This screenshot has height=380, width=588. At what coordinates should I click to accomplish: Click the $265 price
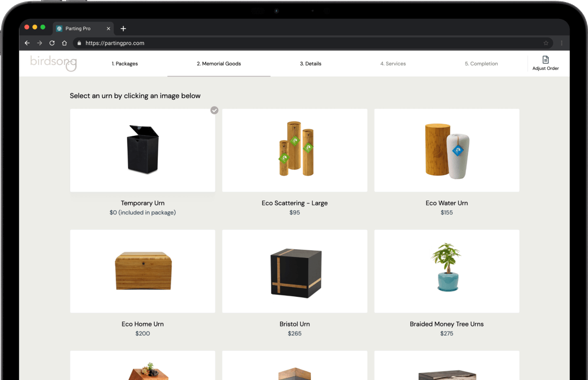pyautogui.click(x=295, y=334)
